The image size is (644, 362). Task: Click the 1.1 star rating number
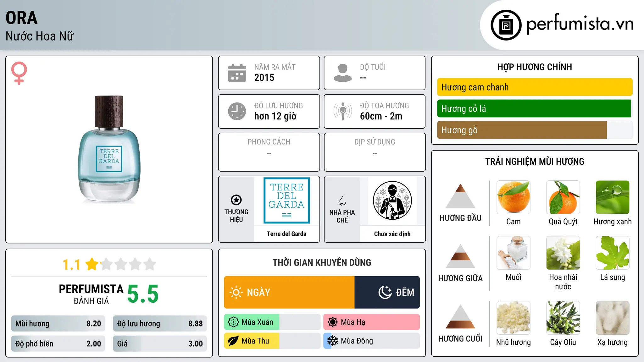click(x=71, y=265)
